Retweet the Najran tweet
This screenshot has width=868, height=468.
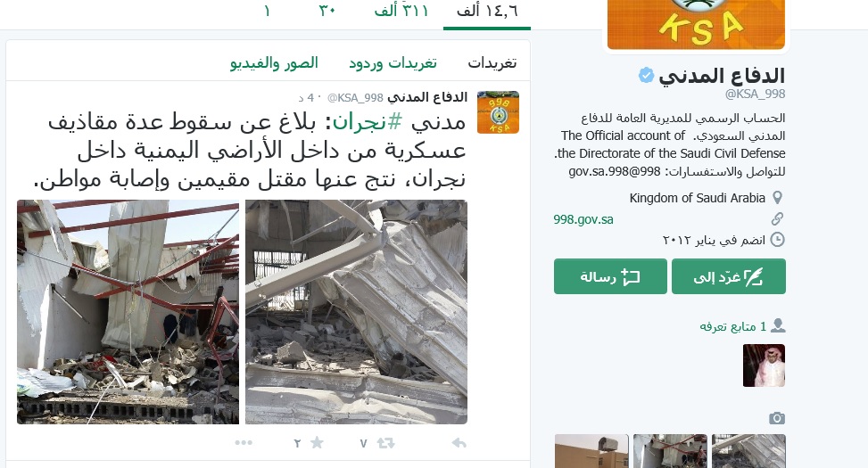(x=386, y=442)
